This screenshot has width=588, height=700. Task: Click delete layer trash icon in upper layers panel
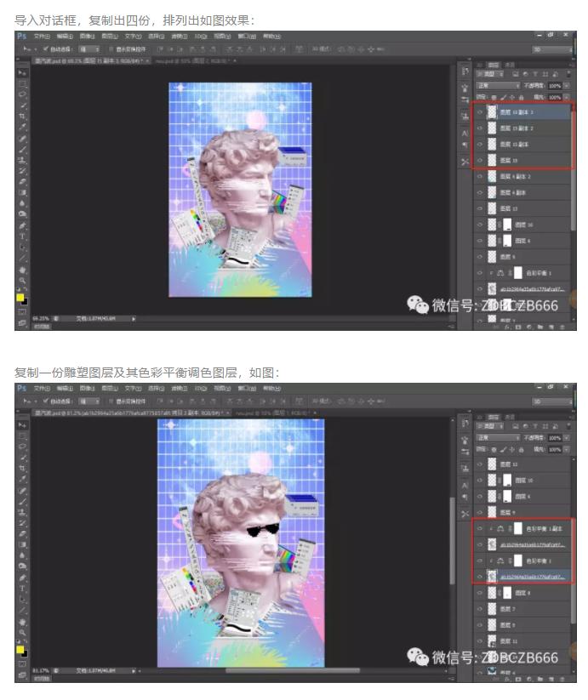(562, 327)
